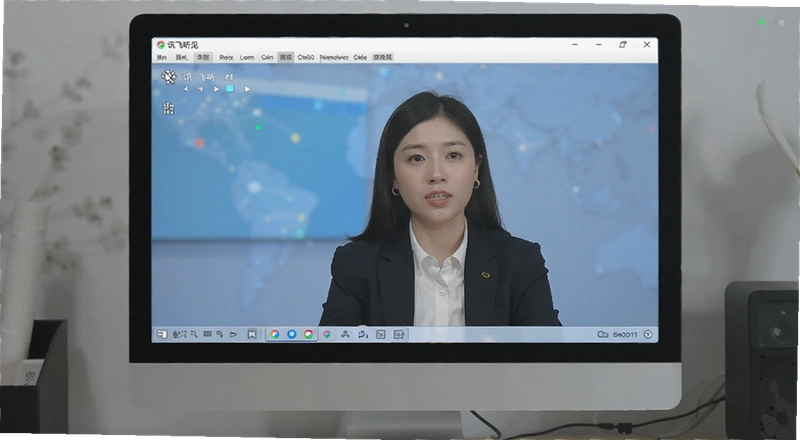Select the last highlighted menu bar item
This screenshot has height=440, width=800.
383,57
